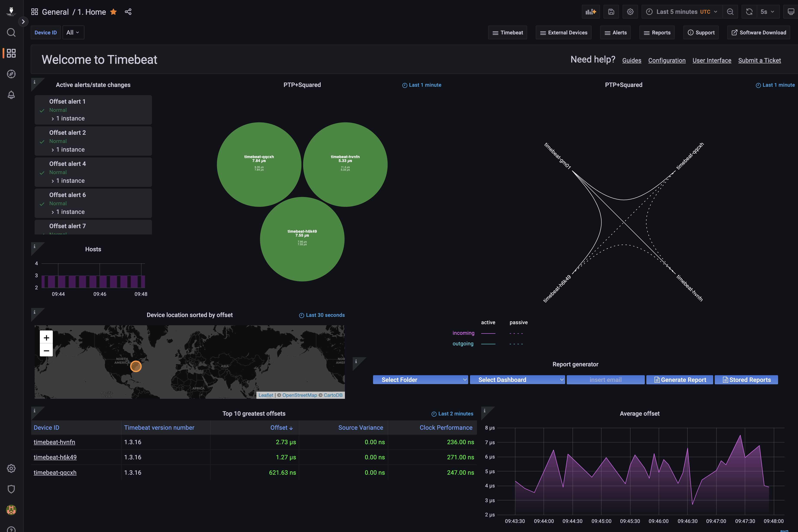Image resolution: width=798 pixels, height=532 pixels.
Task: Show info for Hosts panel
Action: [34, 246]
